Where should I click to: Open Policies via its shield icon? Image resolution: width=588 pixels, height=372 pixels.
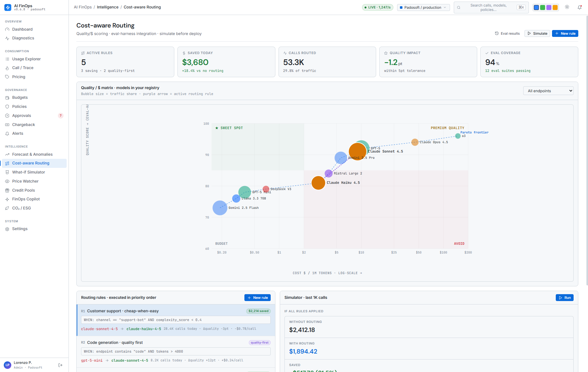[x=7, y=107]
